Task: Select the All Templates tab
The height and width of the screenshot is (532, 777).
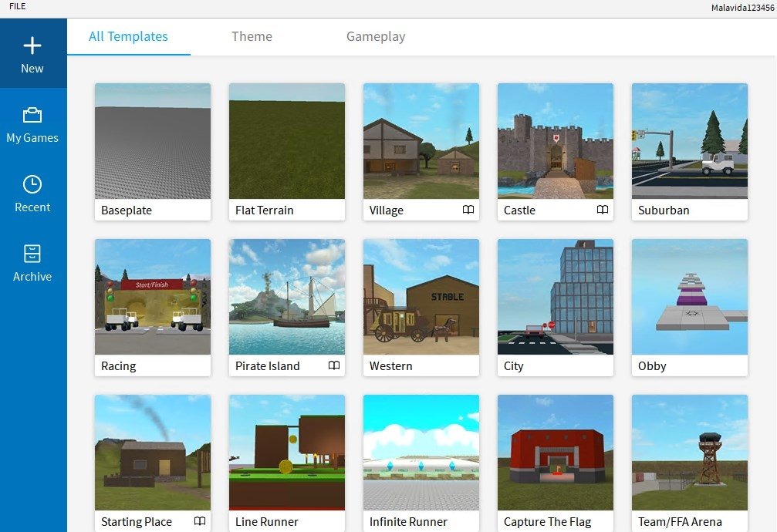Action: click(128, 36)
